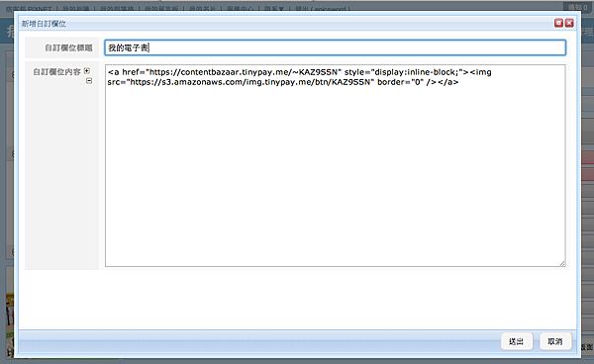
Task: Click the 自訂欄位標題 title input field
Action: [336, 47]
